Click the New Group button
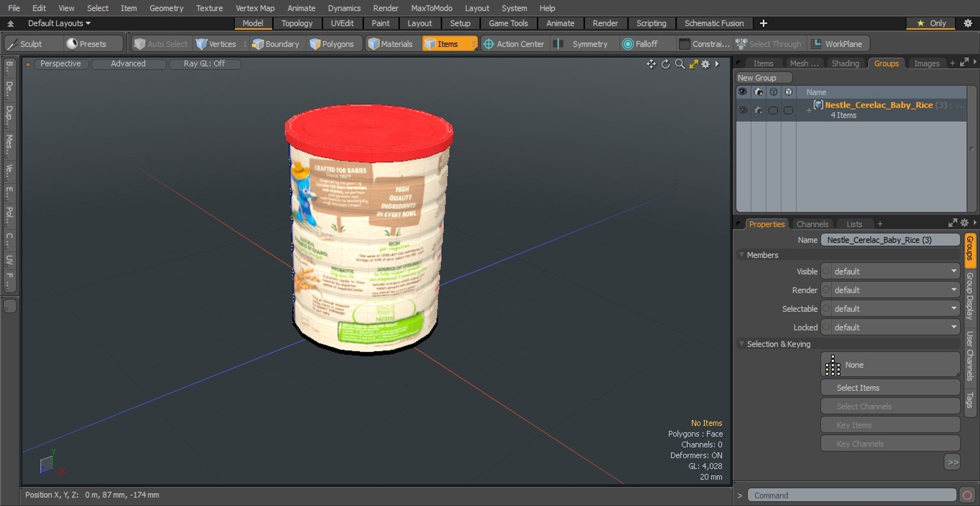Viewport: 980px width, 506px height. point(764,78)
